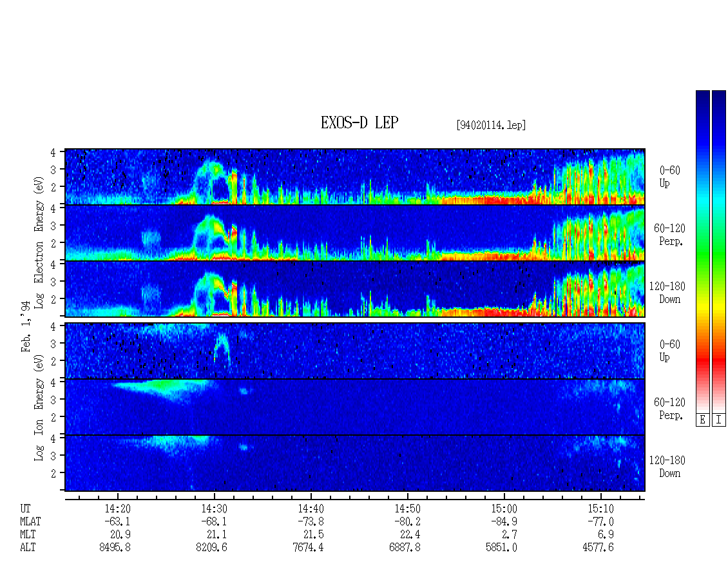Screen dimensions: 728x564
Task: Select the Log Ion Energy (eV) axis label
Action: pyautogui.click(x=39, y=408)
